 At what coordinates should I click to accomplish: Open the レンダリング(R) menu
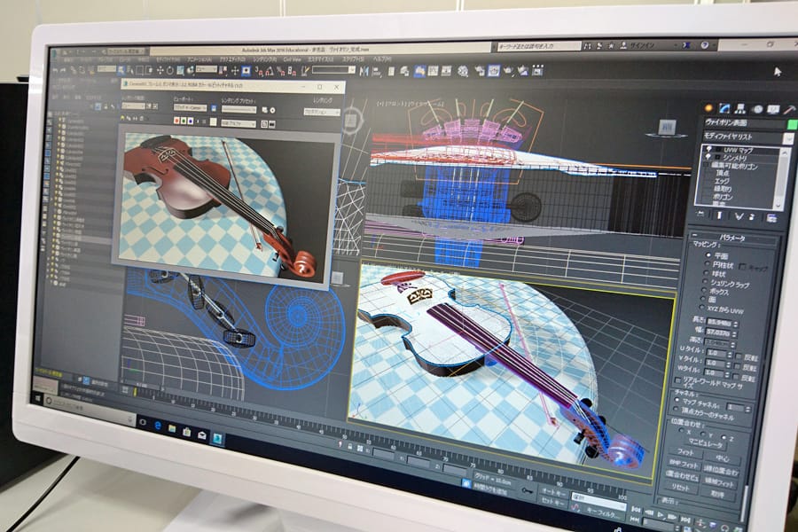click(x=264, y=59)
